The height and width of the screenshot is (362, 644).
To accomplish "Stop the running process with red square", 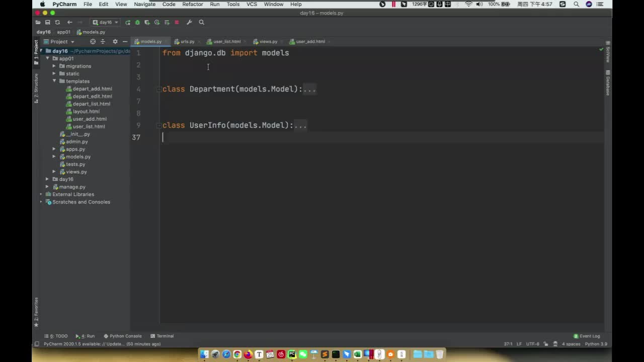I will 177,22.
